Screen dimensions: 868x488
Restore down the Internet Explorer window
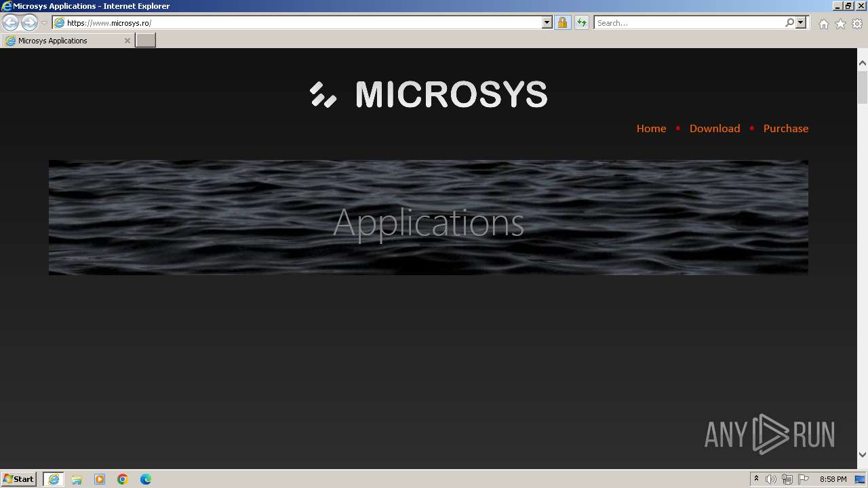848,5
